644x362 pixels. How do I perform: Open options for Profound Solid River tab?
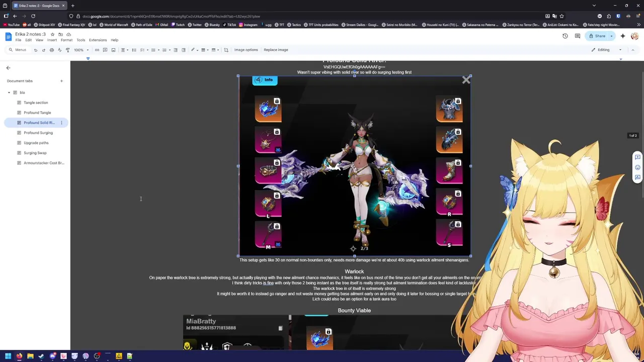pos(61,123)
